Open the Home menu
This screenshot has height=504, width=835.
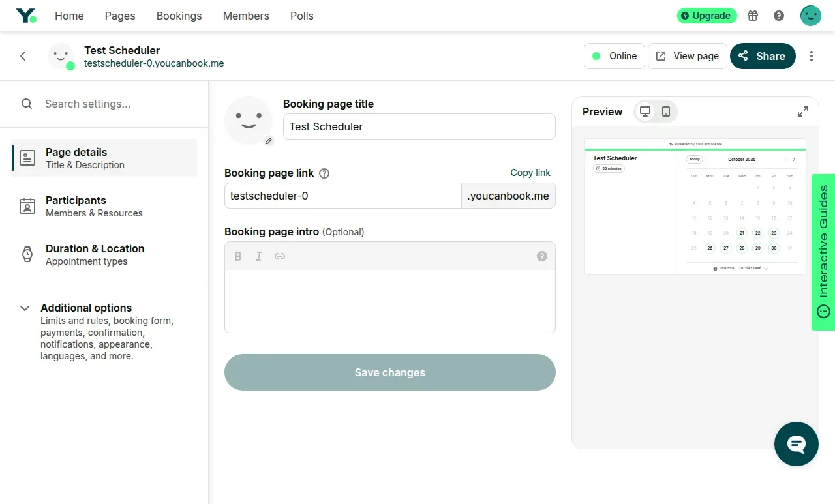point(69,16)
